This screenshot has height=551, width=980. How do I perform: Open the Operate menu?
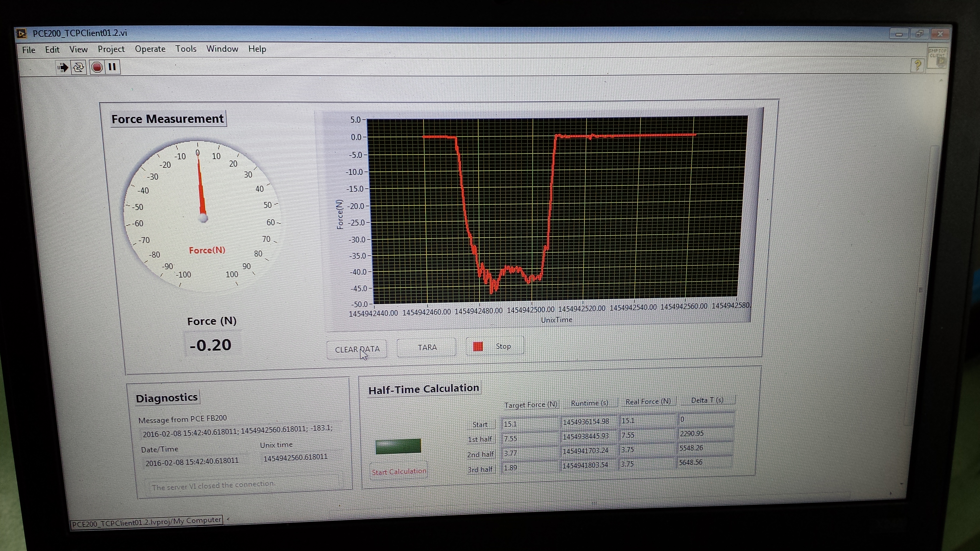[150, 49]
